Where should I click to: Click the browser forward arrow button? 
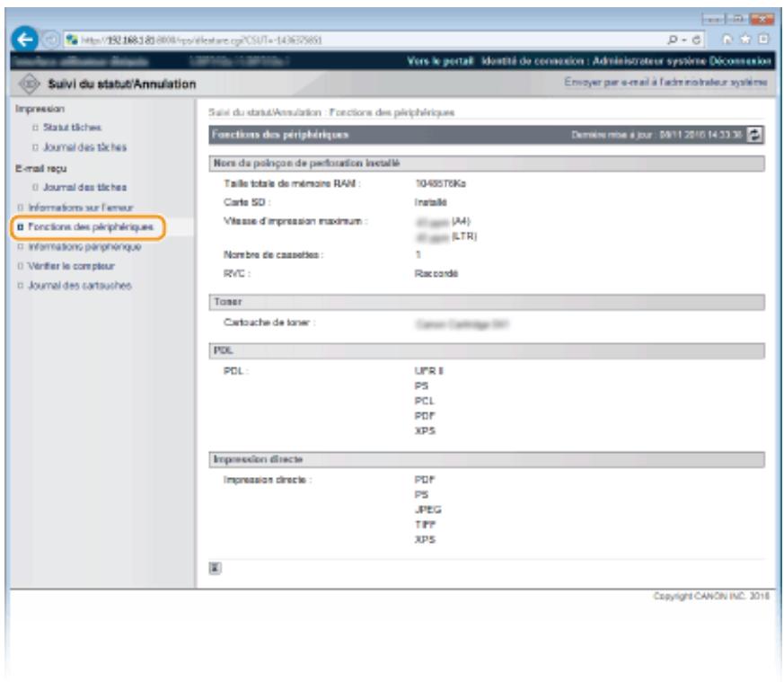pos(50,39)
